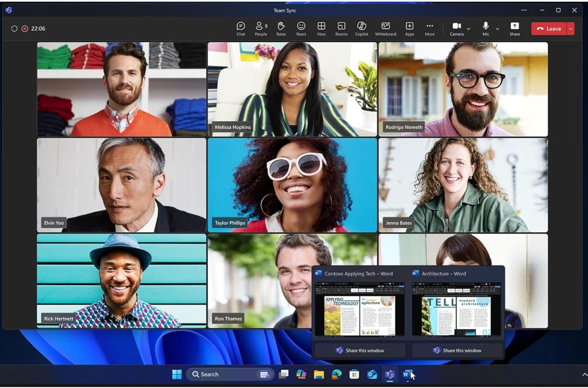Click the Share content button

point(514,29)
